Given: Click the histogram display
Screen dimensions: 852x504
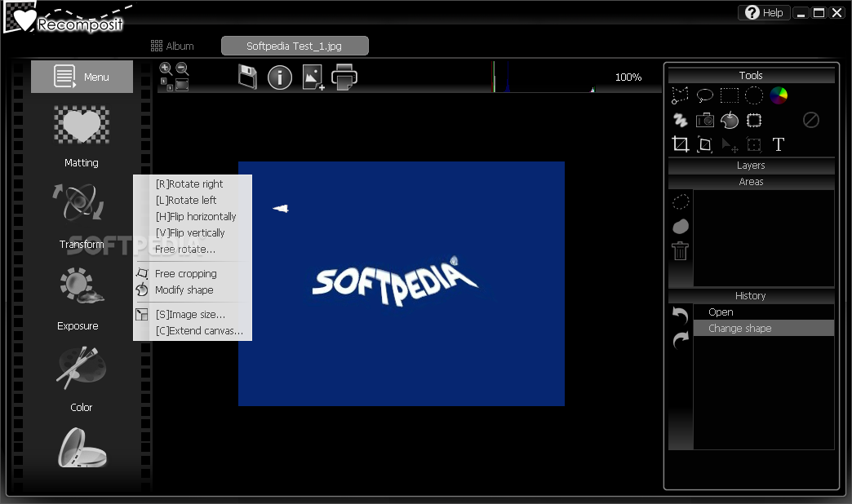Looking at the screenshot, I should coord(545,77).
